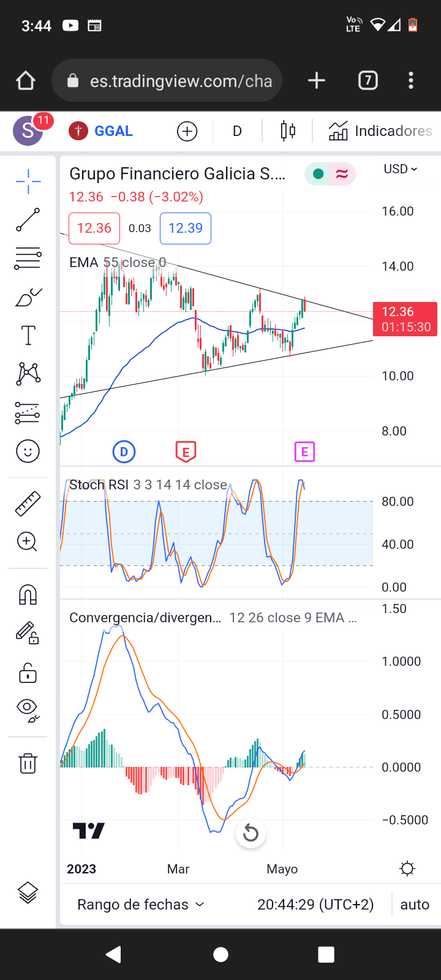The width and height of the screenshot is (441, 980).
Task: Select the ruler measure tool
Action: tap(28, 503)
